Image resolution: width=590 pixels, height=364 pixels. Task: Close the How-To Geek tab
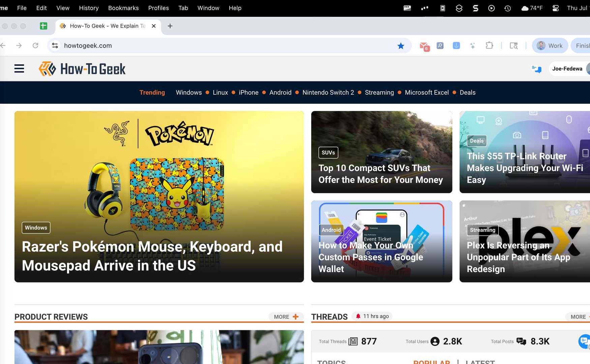coord(154,26)
